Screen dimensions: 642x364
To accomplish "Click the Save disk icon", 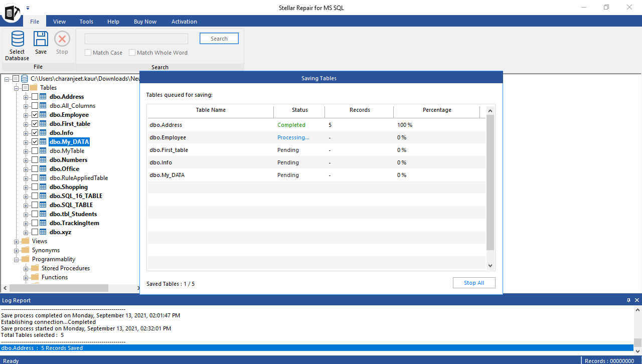I will coord(41,39).
